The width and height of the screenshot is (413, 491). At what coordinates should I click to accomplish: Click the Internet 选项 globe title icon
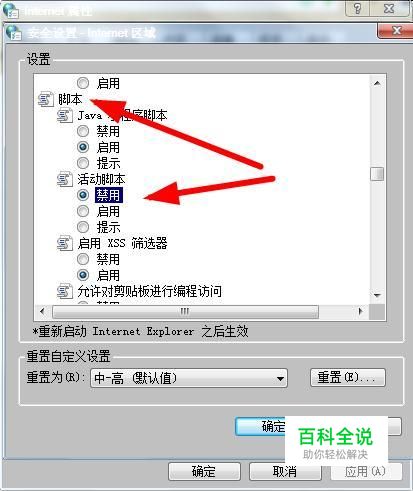pos(11,10)
